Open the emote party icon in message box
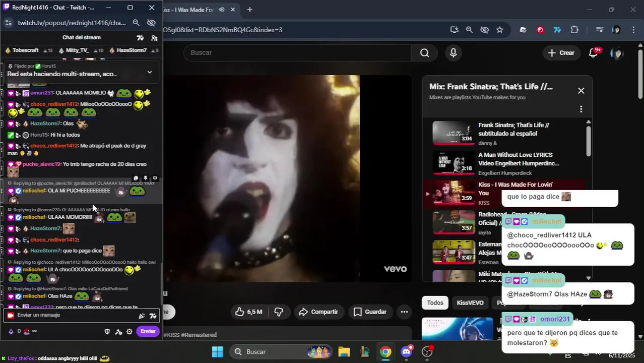The image size is (644, 363). pos(142,316)
